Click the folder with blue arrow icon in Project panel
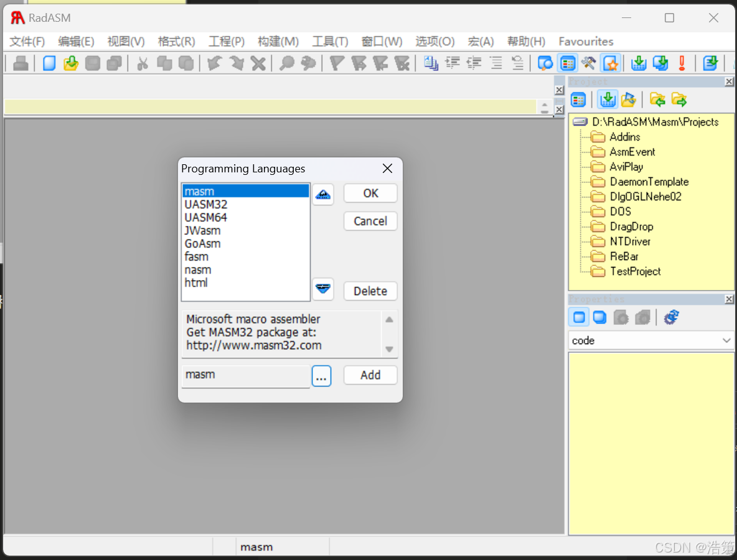 click(x=629, y=100)
